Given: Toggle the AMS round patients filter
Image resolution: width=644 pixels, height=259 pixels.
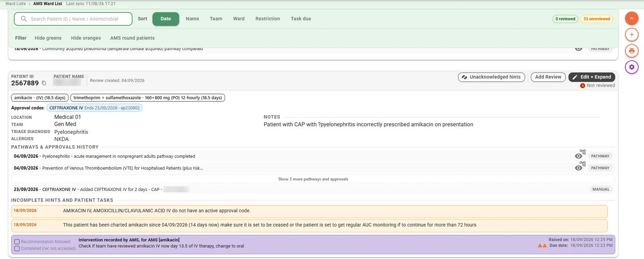Looking at the screenshot, I should click(x=132, y=38).
